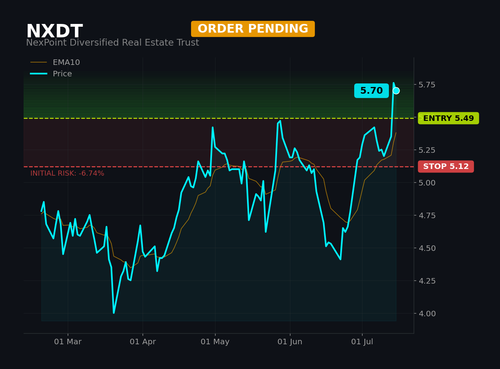Click the 5.75 y-axis value
The height and width of the screenshot is (369, 500).
click(x=427, y=85)
